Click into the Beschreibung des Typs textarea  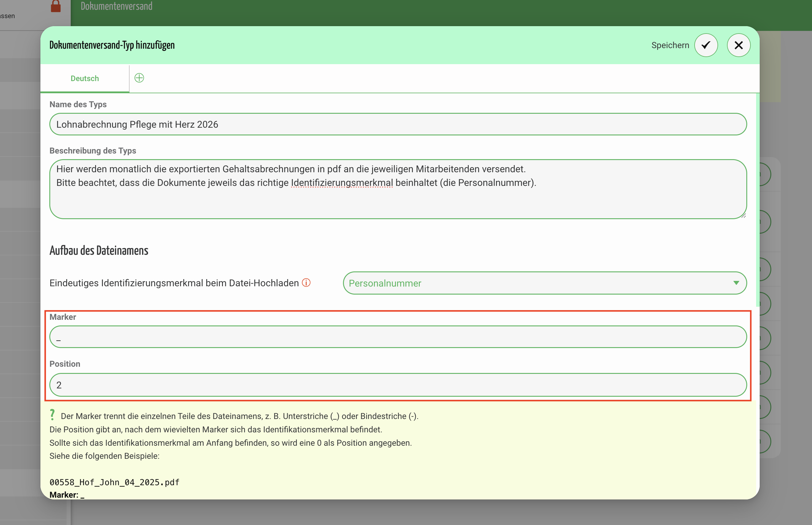(398, 189)
